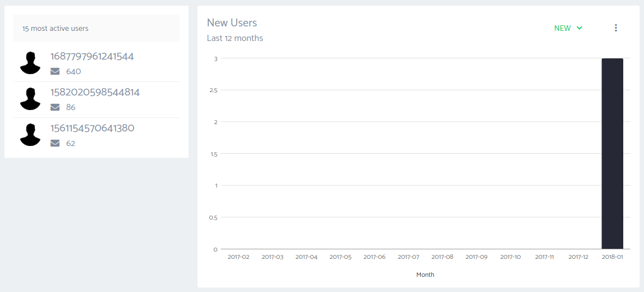The width and height of the screenshot is (644, 292).
Task: Open user 1687797961241544 profile link
Action: [x=92, y=57]
